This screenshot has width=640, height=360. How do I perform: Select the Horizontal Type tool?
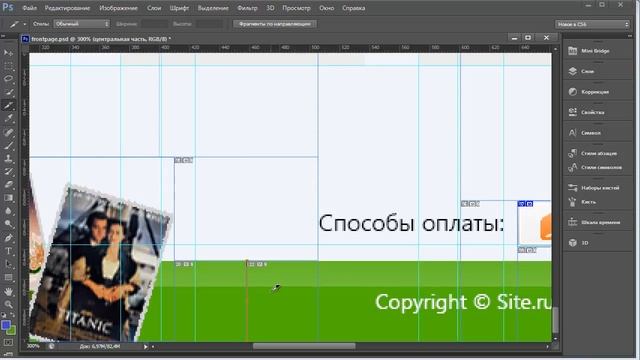[9, 251]
